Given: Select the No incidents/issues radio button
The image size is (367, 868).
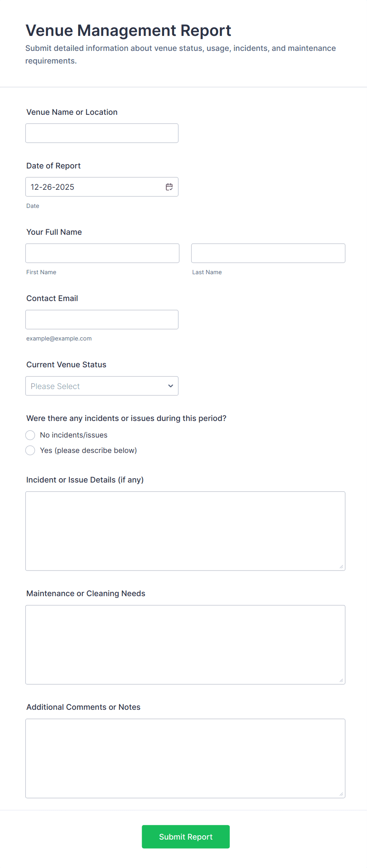Looking at the screenshot, I should pyautogui.click(x=30, y=435).
